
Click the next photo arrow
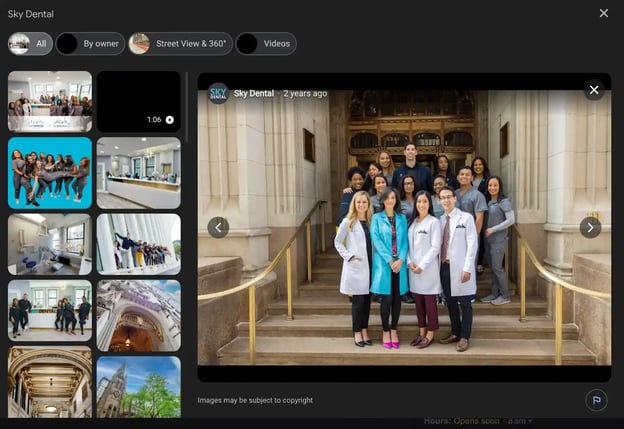(x=590, y=227)
